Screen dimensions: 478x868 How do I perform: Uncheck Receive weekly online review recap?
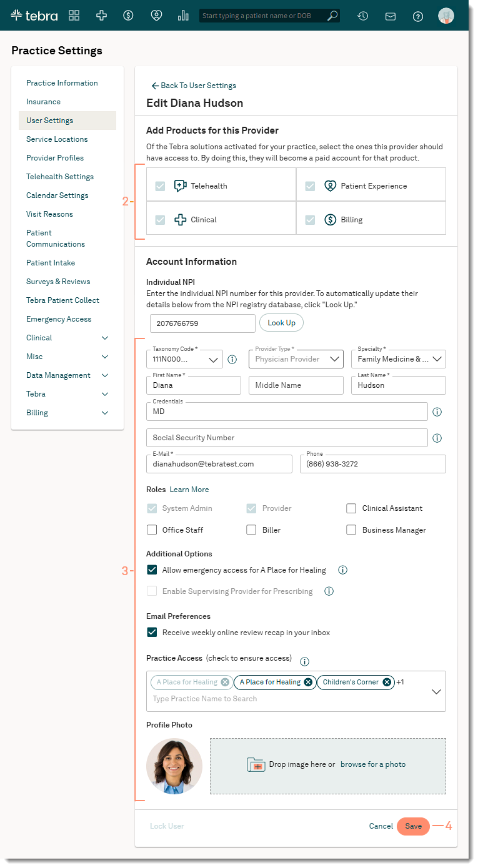pyautogui.click(x=152, y=632)
